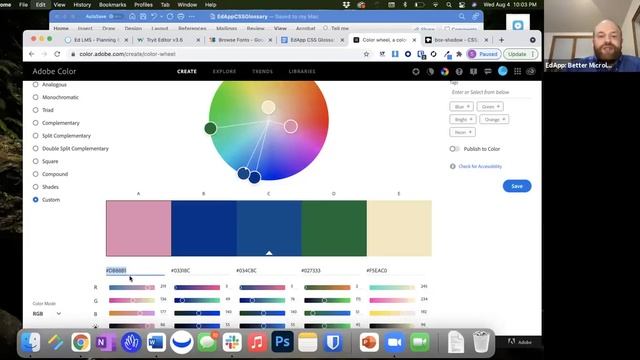Switch to EdApp CSS Glossary browser tab
The height and width of the screenshot is (360, 640).
click(x=313, y=40)
